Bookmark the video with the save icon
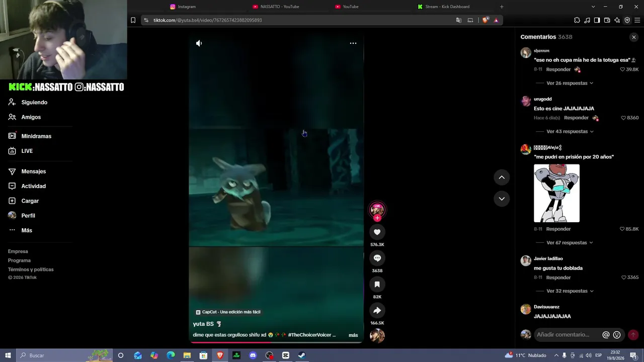This screenshot has height=362, width=644. click(x=377, y=284)
